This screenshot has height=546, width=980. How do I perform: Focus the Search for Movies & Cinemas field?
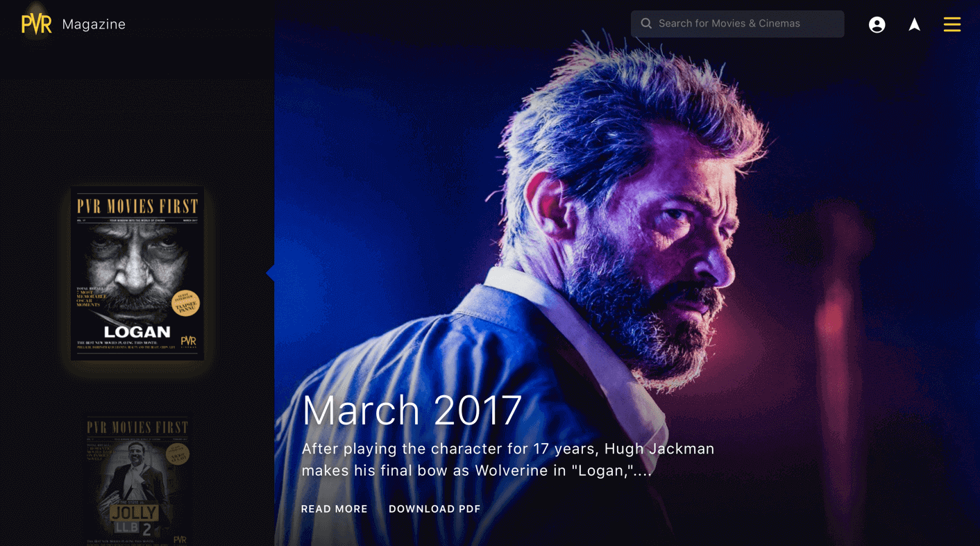[738, 24]
